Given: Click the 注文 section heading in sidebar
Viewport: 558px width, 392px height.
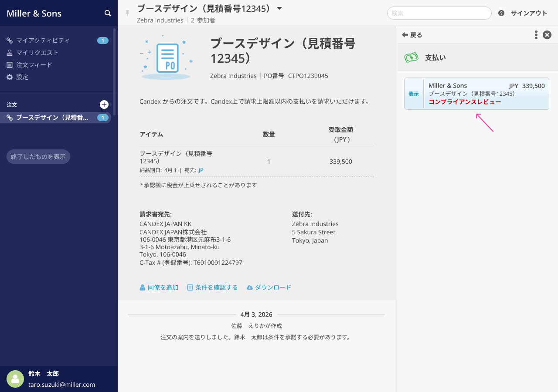Looking at the screenshot, I should coord(12,105).
